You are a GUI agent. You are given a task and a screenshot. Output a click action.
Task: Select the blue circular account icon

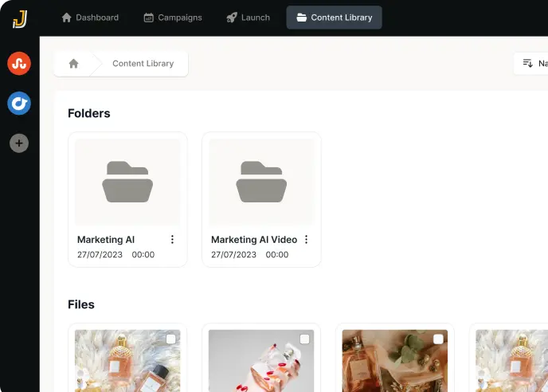(x=19, y=103)
